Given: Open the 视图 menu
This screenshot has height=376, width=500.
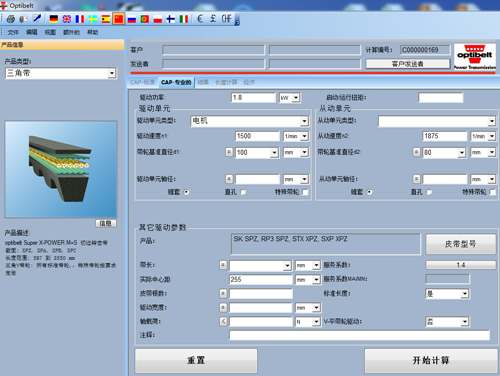Looking at the screenshot, I should pos(50,32).
